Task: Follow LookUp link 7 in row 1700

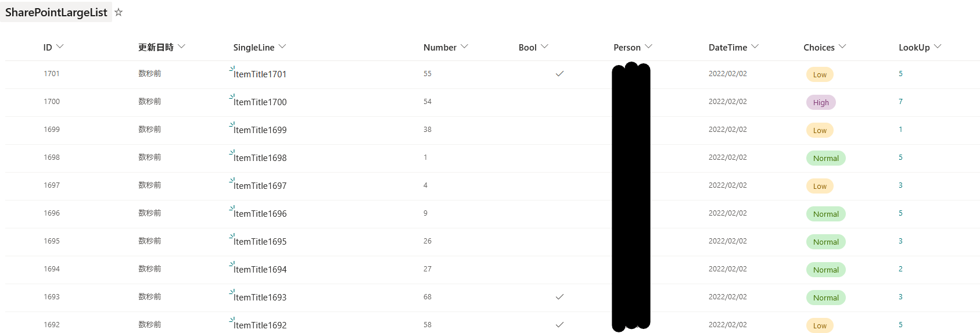Action: coord(900,102)
